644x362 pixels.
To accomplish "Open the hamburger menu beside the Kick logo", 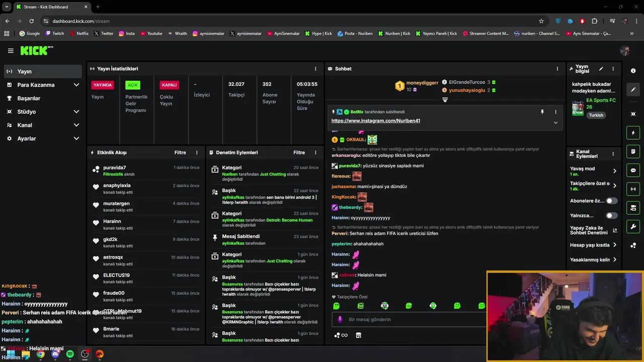I will (11, 51).
